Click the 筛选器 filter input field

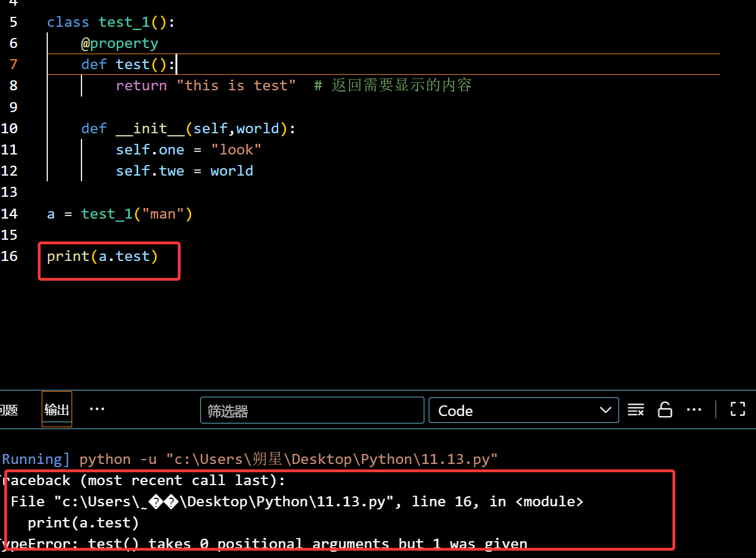click(312, 410)
